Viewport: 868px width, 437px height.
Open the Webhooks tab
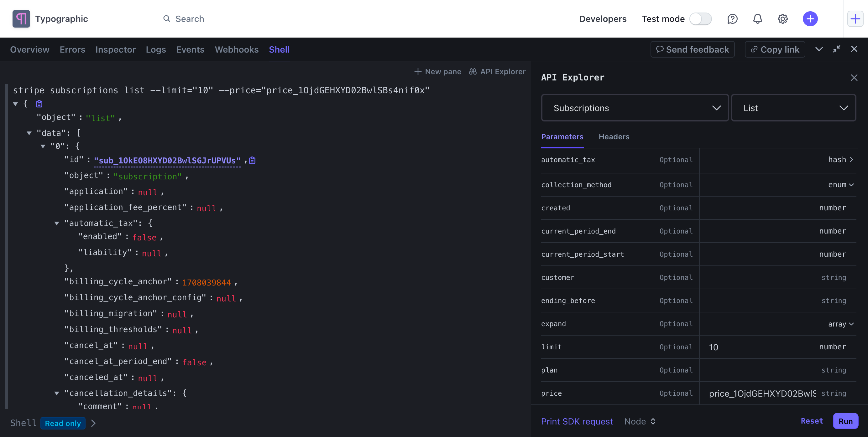coord(237,49)
